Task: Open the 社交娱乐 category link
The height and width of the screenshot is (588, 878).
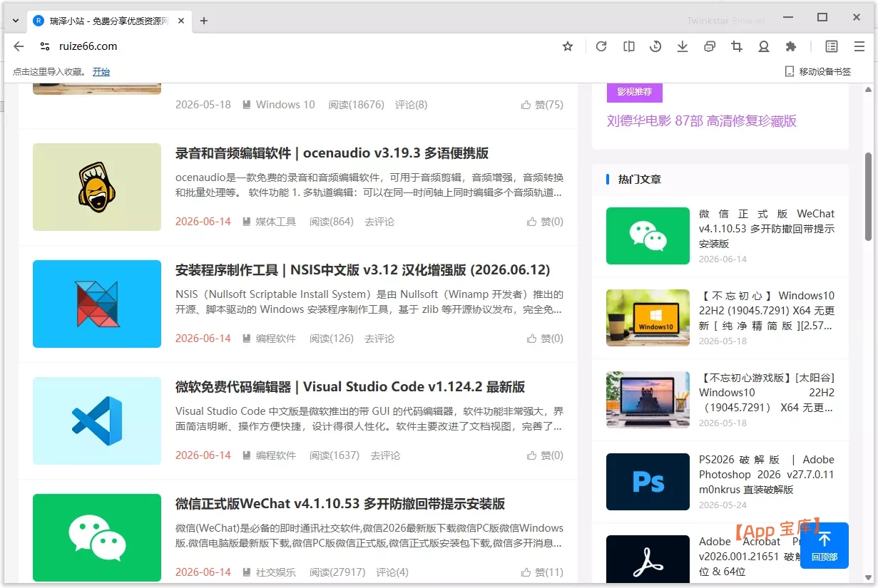Action: [x=275, y=572]
